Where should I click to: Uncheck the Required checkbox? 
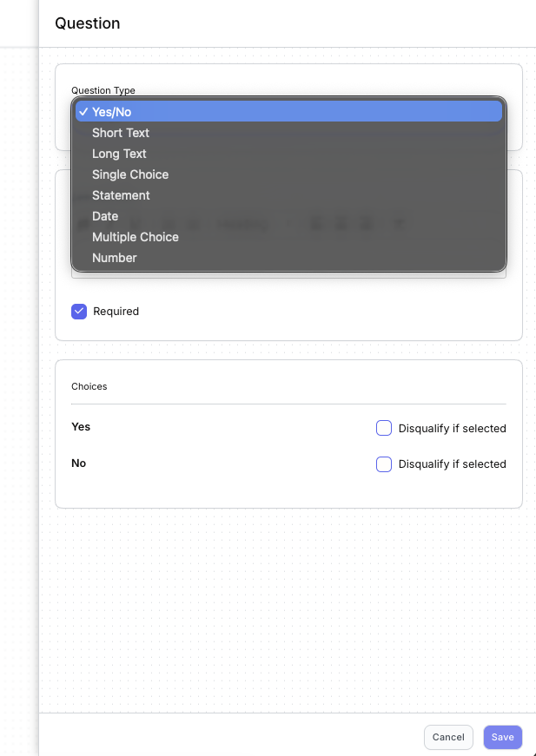pos(79,311)
